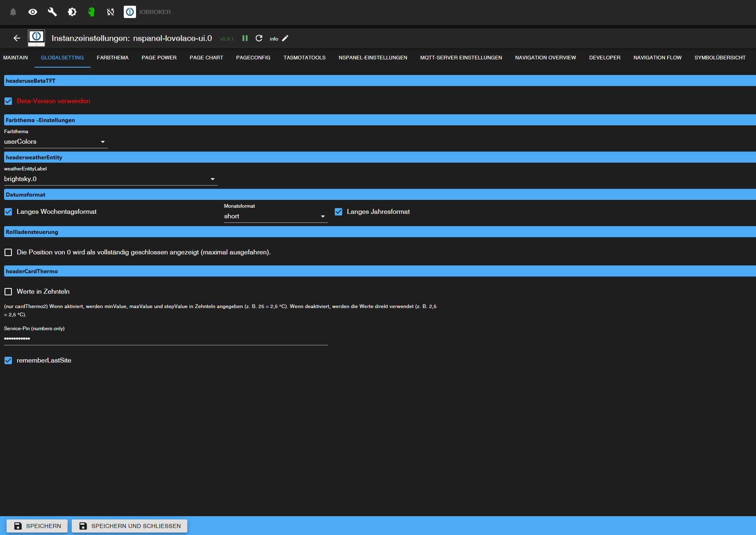This screenshot has width=756, height=535.
Task: Switch to the FARBTHEMA tab
Action: point(112,58)
